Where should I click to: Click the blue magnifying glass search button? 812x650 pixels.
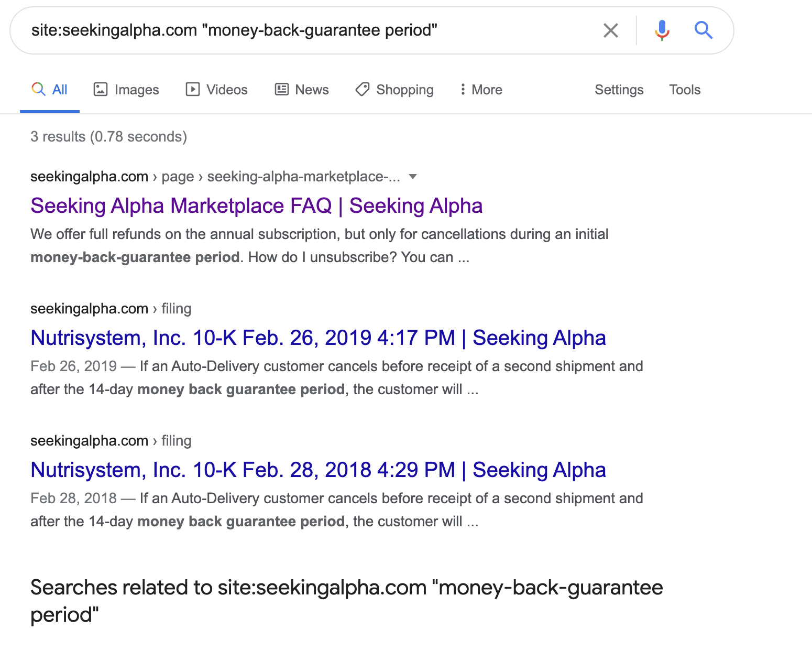click(703, 30)
